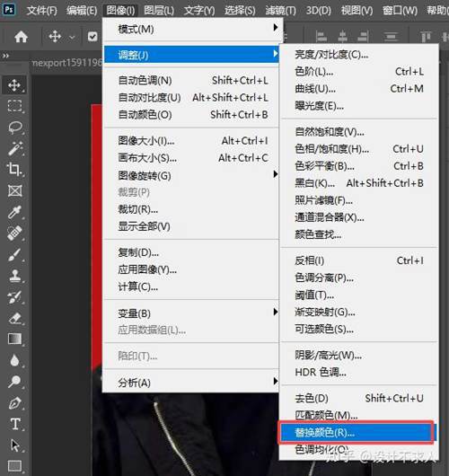Activate the Horizontal Type tool
Screen dimensions: 449x476
coord(15,424)
